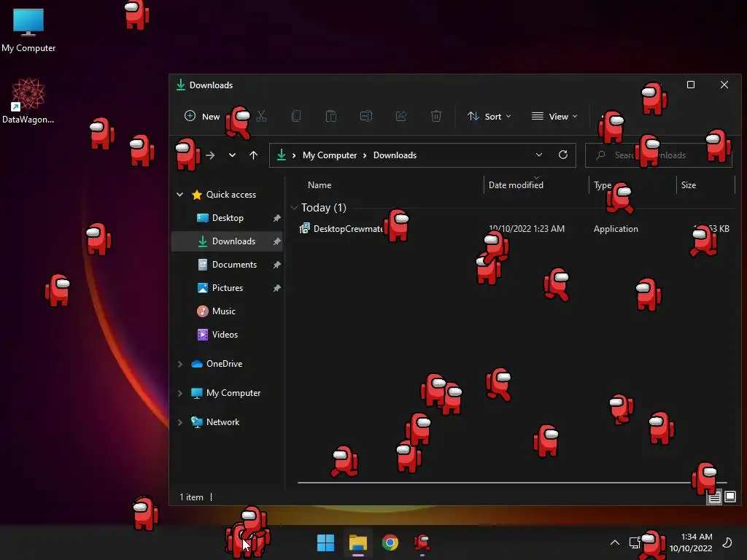
Task: Select Downloads in the sidebar
Action: 227,241
